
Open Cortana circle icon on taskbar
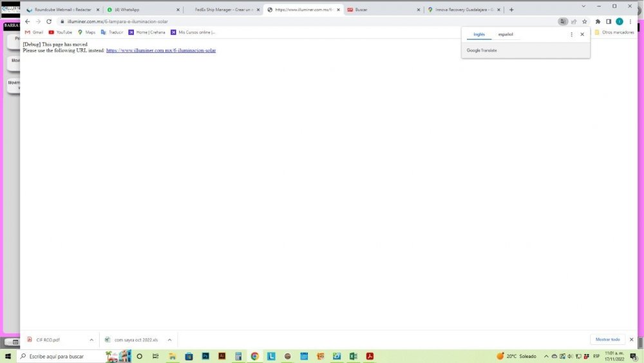click(x=139, y=357)
